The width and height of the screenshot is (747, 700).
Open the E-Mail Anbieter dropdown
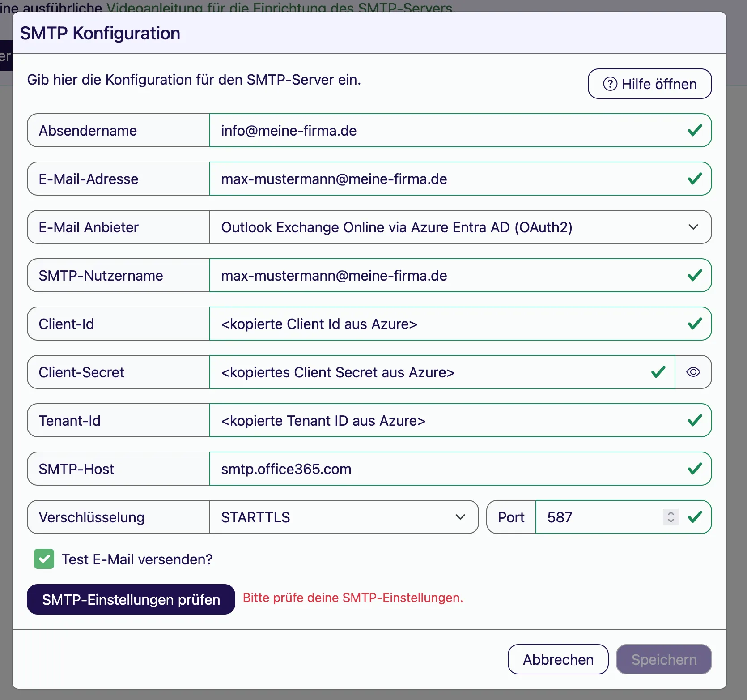point(460,227)
